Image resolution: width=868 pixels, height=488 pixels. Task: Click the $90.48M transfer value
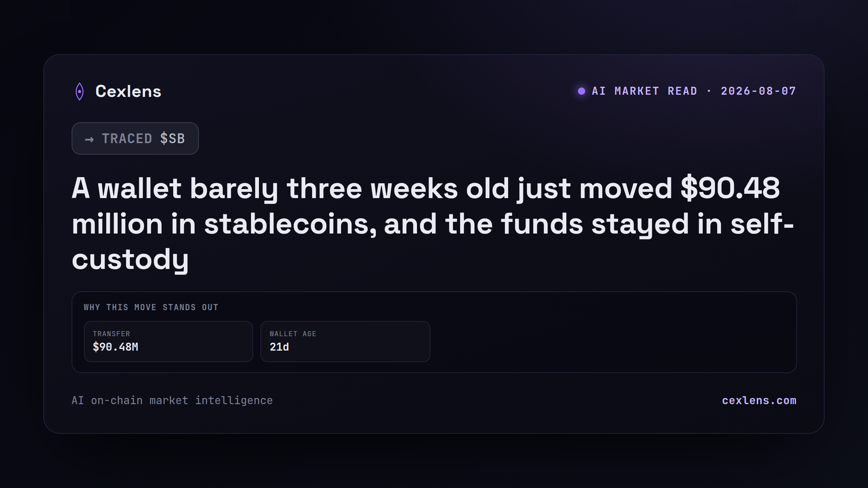coord(116,347)
